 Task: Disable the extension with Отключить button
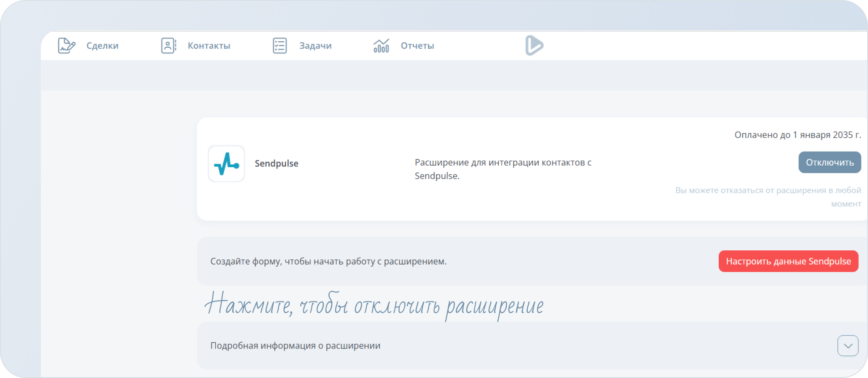[x=829, y=162]
